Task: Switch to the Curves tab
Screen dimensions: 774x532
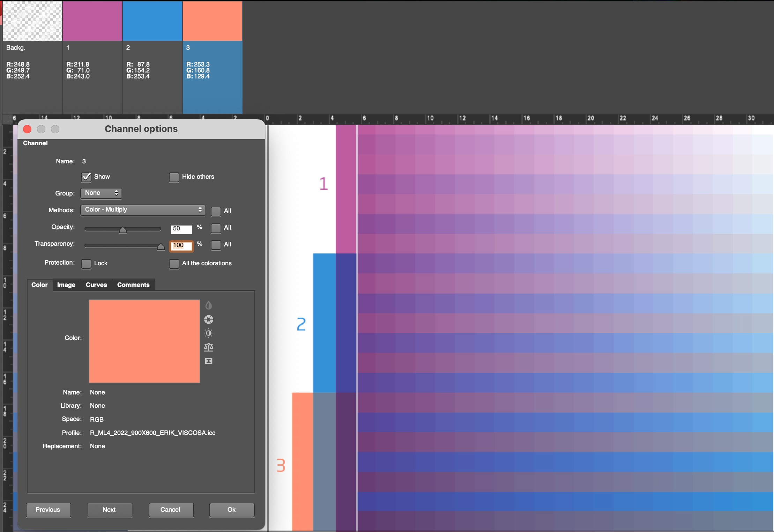Action: [96, 285]
